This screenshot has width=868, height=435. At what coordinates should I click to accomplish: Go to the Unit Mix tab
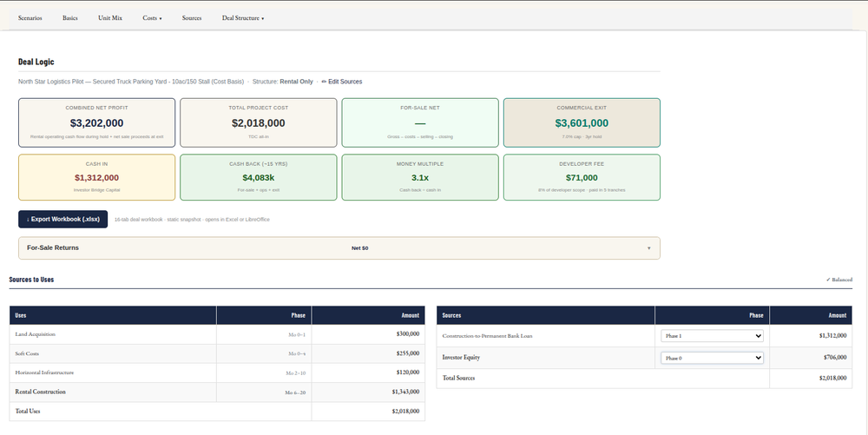pos(110,18)
